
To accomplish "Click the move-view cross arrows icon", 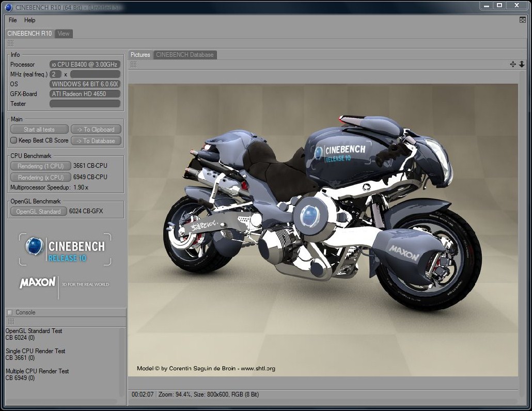I will (x=513, y=64).
